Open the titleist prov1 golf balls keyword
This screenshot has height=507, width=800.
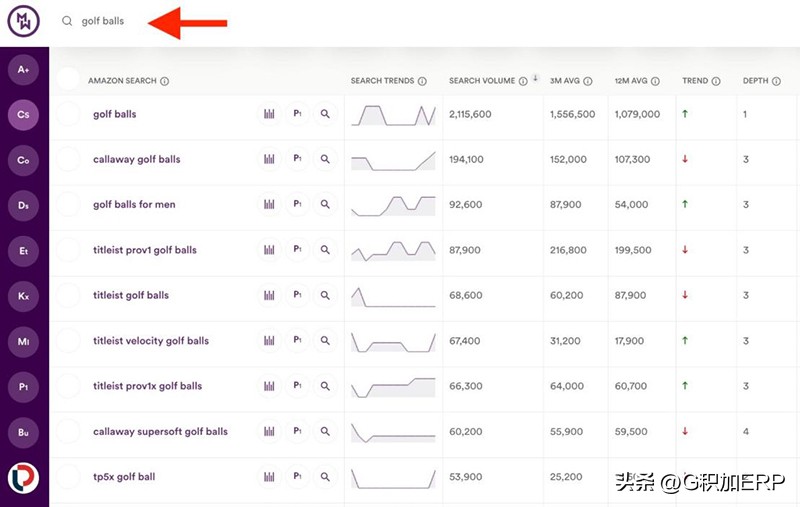point(145,249)
